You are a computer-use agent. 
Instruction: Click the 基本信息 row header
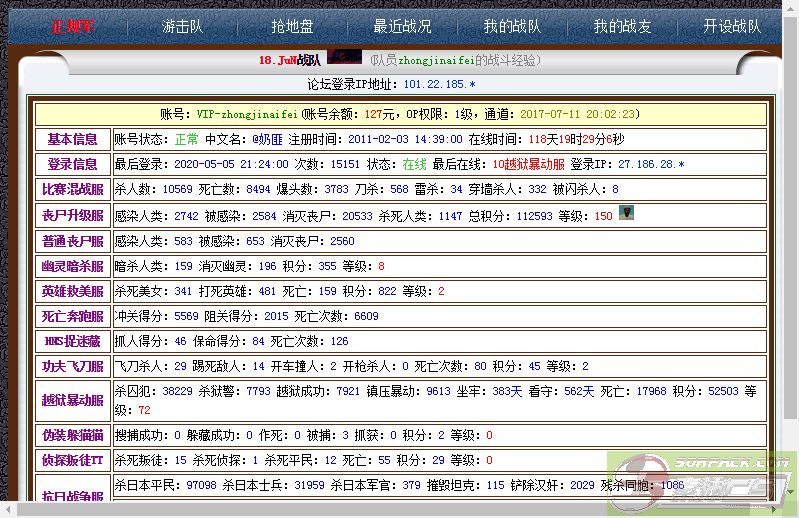point(72,139)
